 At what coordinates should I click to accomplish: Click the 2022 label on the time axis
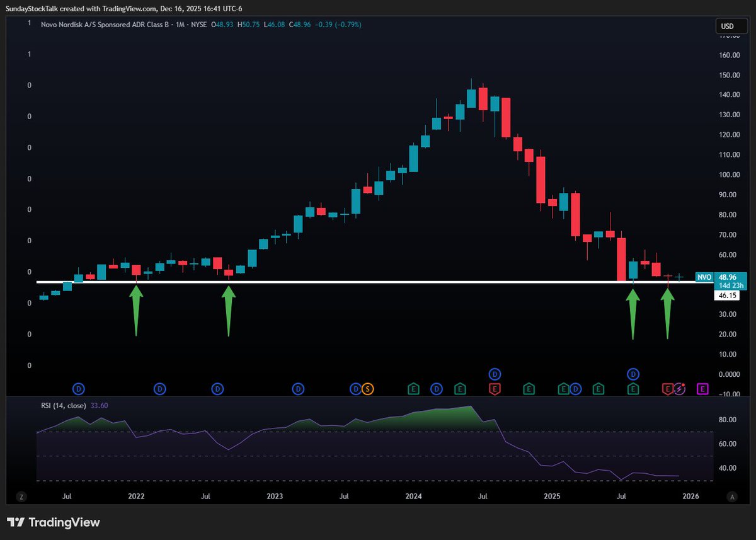[x=136, y=497]
